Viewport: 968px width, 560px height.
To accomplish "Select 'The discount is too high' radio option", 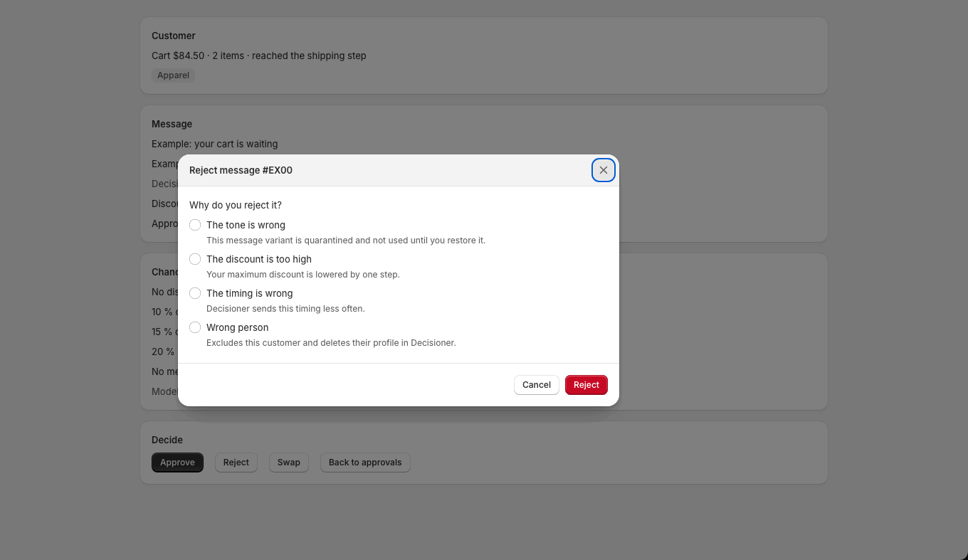I will tap(195, 259).
